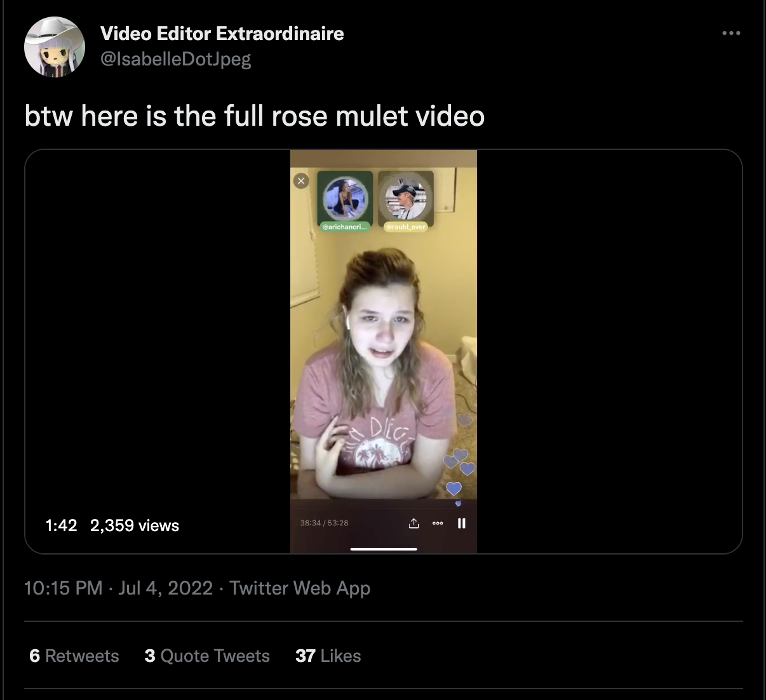Close the live viewers bar with X

coord(301,181)
